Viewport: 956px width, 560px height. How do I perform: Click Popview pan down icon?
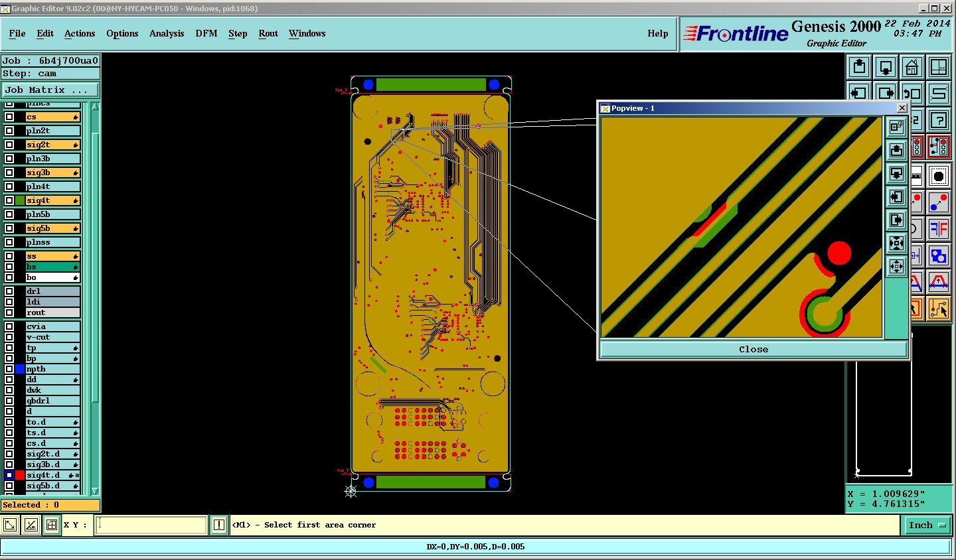pyautogui.click(x=896, y=174)
